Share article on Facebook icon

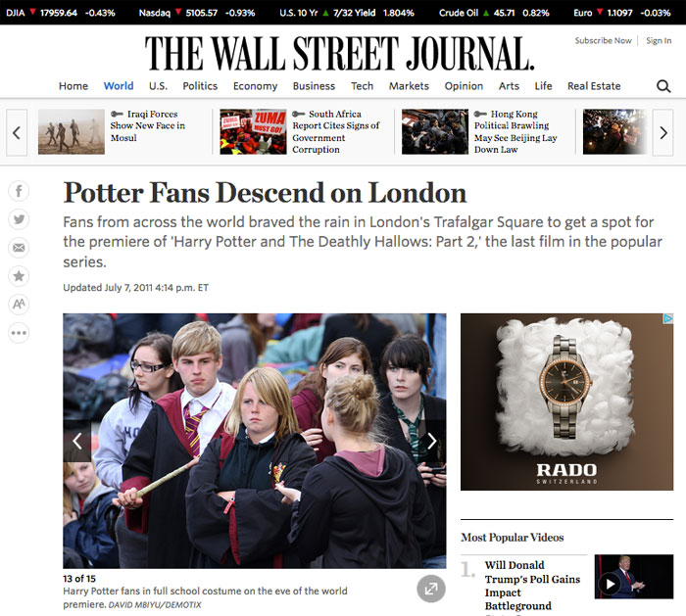tap(19, 191)
